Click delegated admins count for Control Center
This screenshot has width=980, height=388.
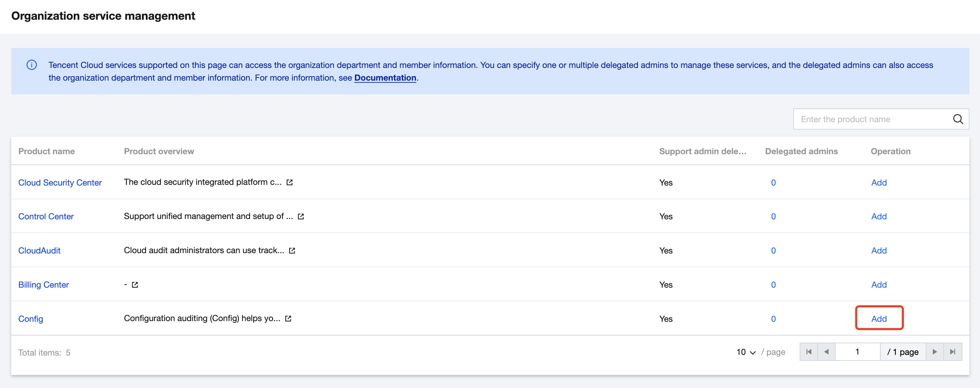pos(773,217)
